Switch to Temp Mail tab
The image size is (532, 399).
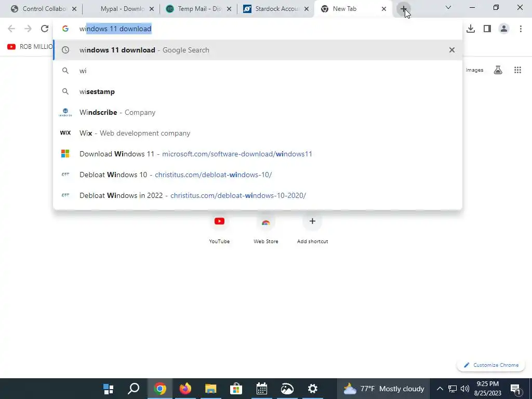click(x=199, y=9)
